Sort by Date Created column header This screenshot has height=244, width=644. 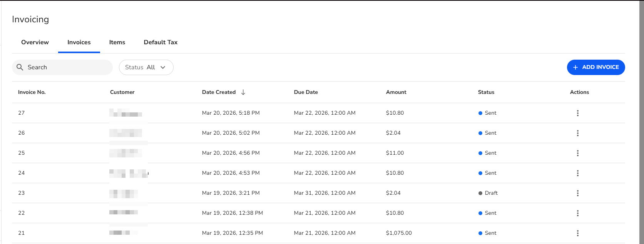(x=219, y=92)
